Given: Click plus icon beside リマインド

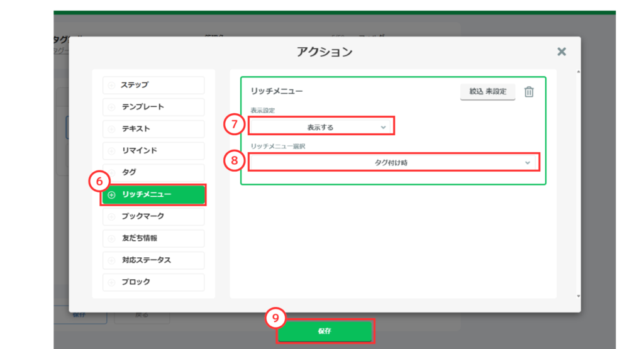Looking at the screenshot, I should (111, 151).
